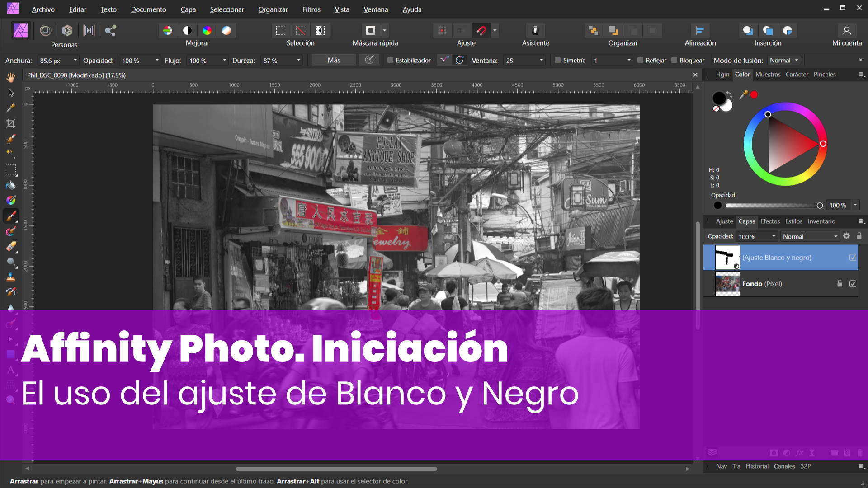This screenshot has width=868, height=488.
Task: Select the Erase Brush tool
Action: [11, 246]
